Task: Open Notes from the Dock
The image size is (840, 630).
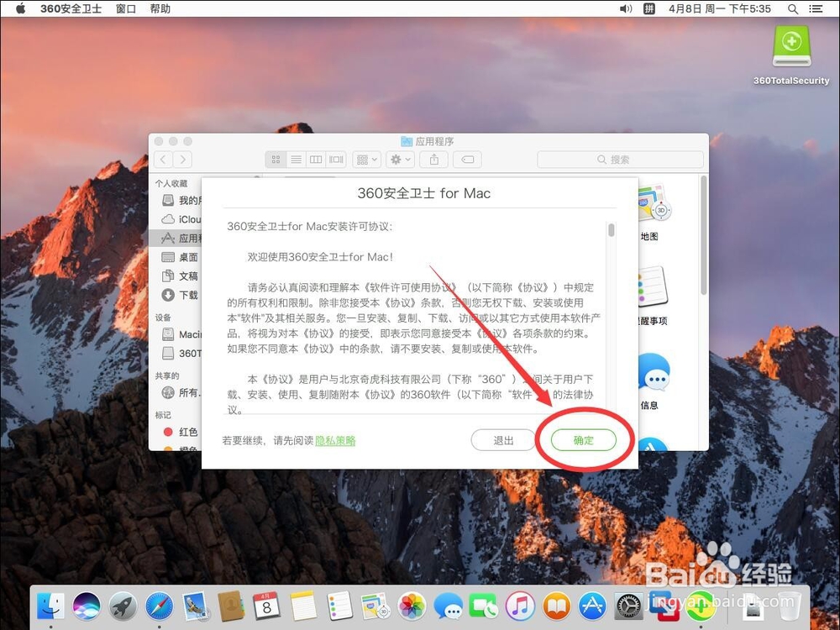Action: pos(304,606)
